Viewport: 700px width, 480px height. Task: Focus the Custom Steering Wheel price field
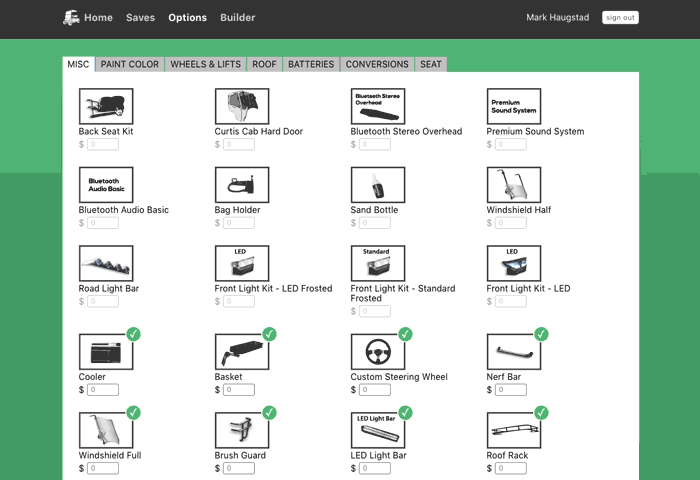375,390
